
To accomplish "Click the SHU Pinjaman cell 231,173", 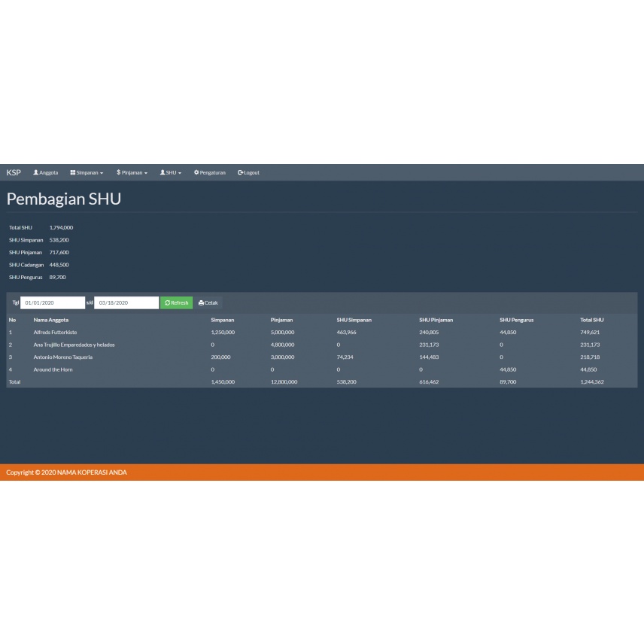I will tap(429, 345).
